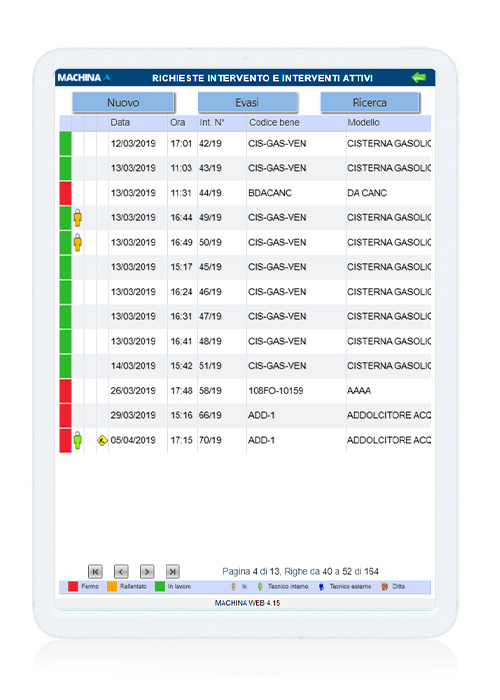Screen dimensions: 500x700
Task: Sort by the Modello column header
Action: pyautogui.click(x=363, y=123)
